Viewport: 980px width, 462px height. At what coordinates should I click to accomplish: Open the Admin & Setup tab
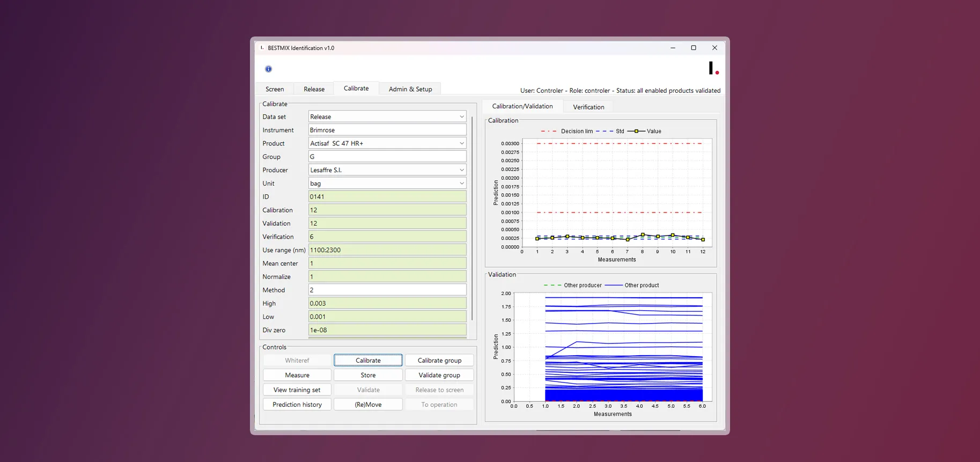410,89
